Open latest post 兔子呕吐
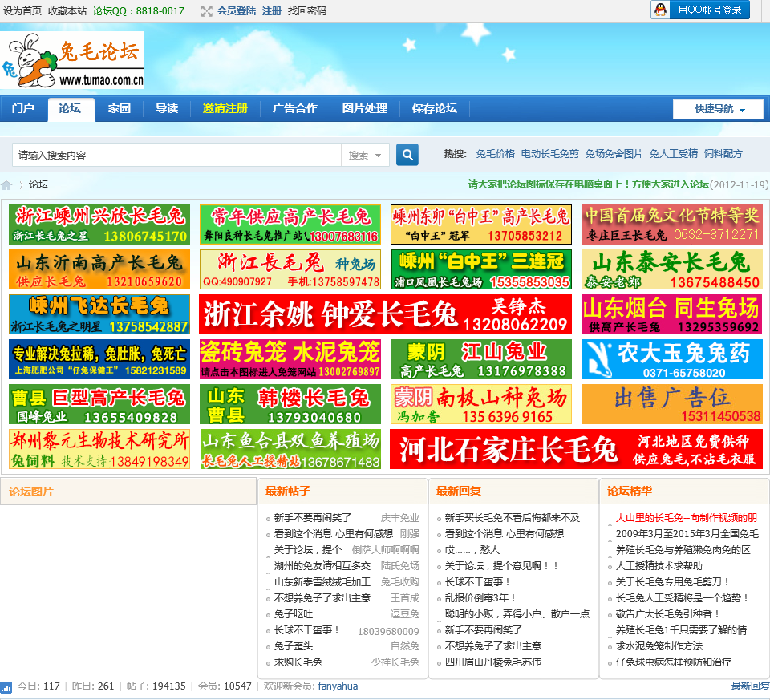Image resolution: width=770 pixels, height=700 pixels. click(294, 614)
